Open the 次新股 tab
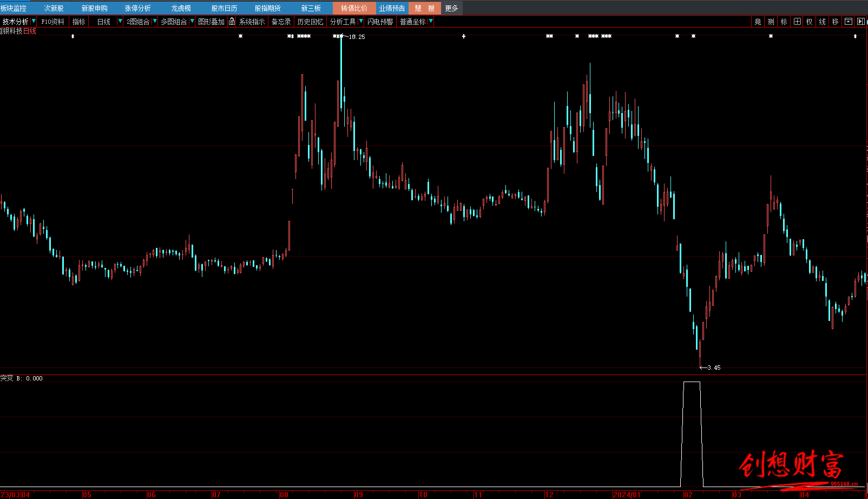The height and width of the screenshot is (499, 868). 54,8
